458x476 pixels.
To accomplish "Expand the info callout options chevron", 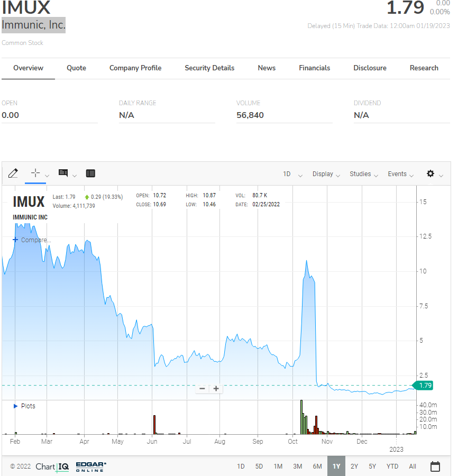I will [x=75, y=176].
